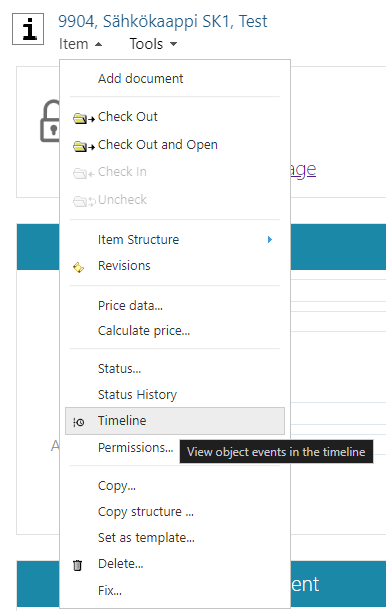
Task: Collapse the Item dropdown menu
Action: [x=81, y=44]
